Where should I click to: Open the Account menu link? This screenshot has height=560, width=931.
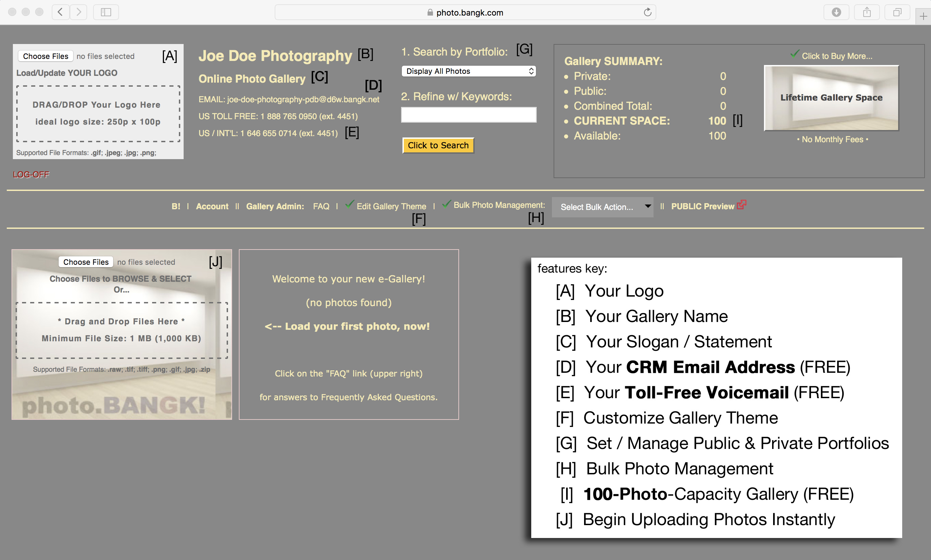212,207
